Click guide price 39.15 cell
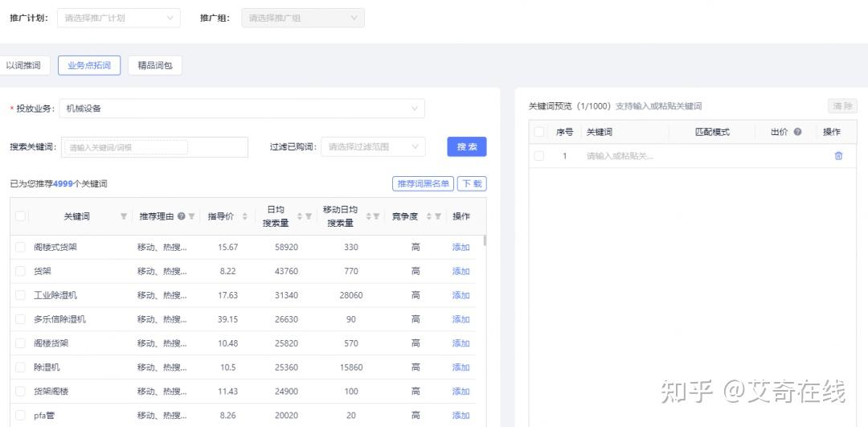 click(227, 319)
